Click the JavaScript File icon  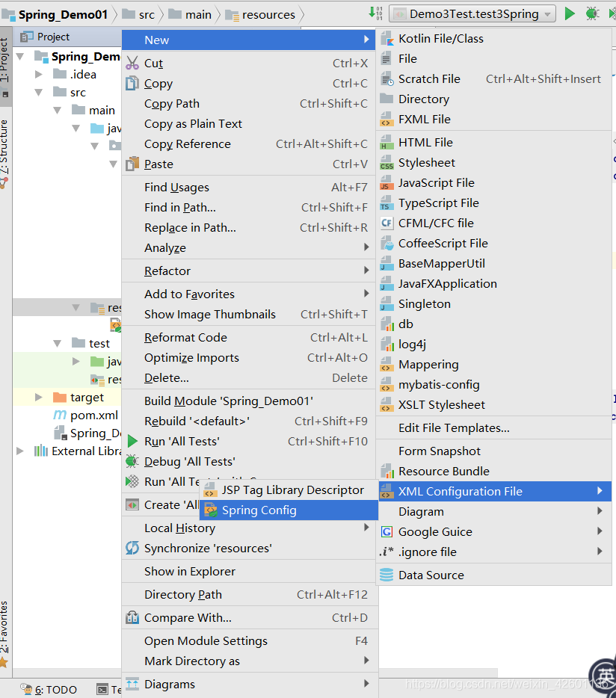[x=387, y=183]
